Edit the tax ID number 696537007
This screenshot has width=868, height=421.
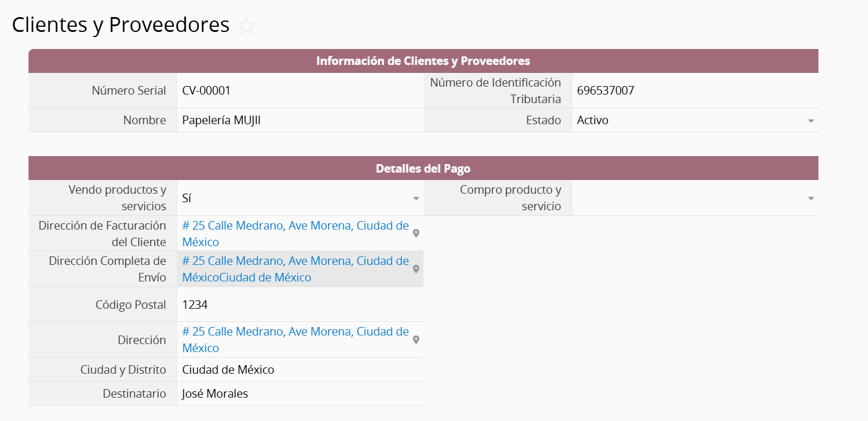click(605, 91)
